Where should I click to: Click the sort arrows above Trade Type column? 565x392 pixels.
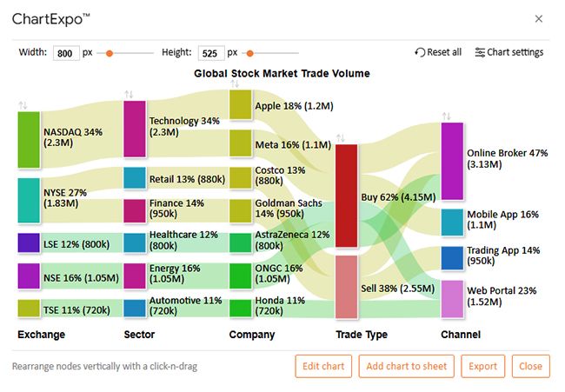(x=341, y=137)
